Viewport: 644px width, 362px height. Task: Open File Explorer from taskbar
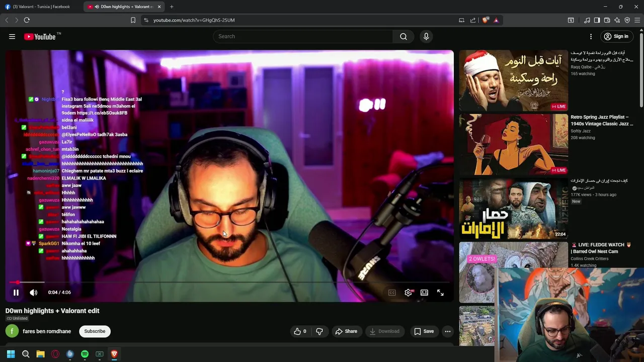pyautogui.click(x=40, y=354)
